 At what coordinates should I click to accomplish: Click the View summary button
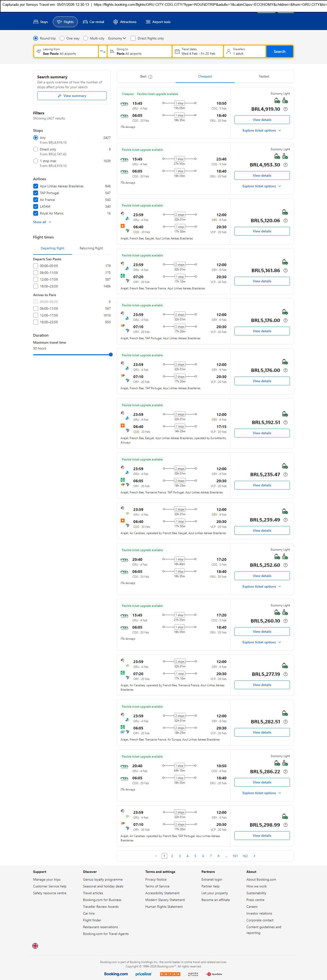tap(72, 96)
